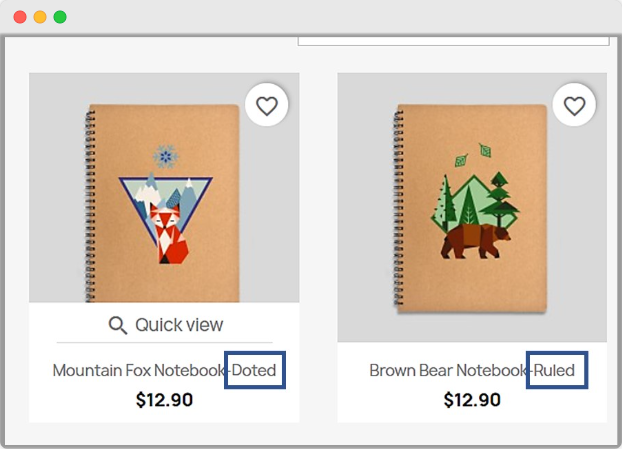Open Quick view for Mountain Fox Notebook
The width and height of the screenshot is (622, 449).
coord(166,325)
